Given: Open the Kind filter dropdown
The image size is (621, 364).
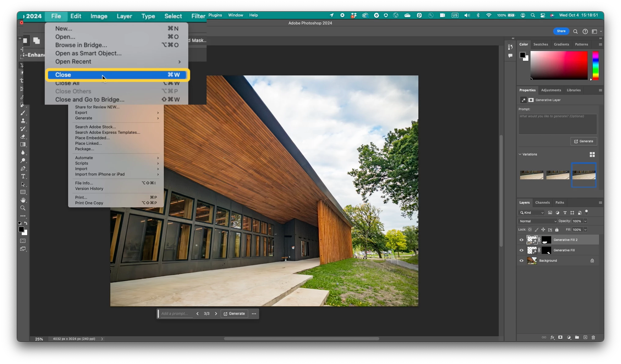Looking at the screenshot, I should pos(532,213).
